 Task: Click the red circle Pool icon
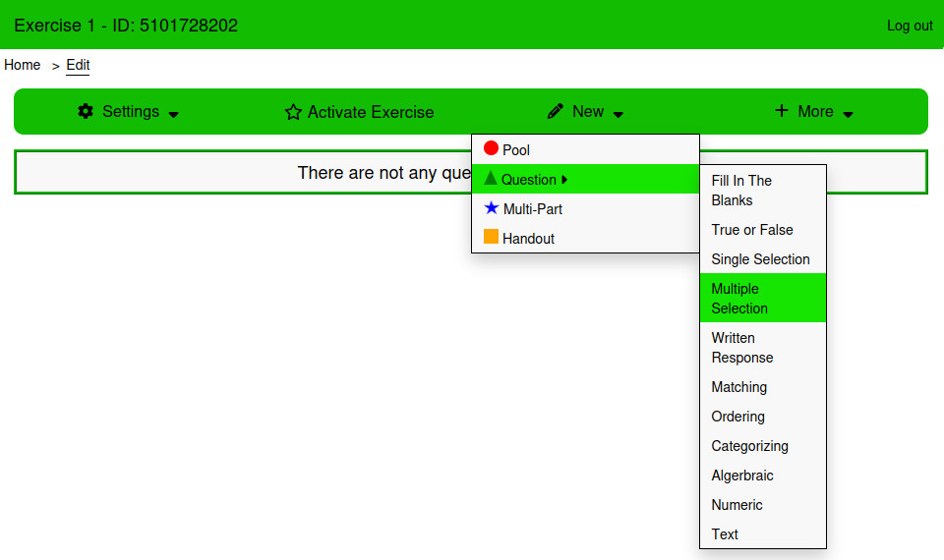(491, 149)
